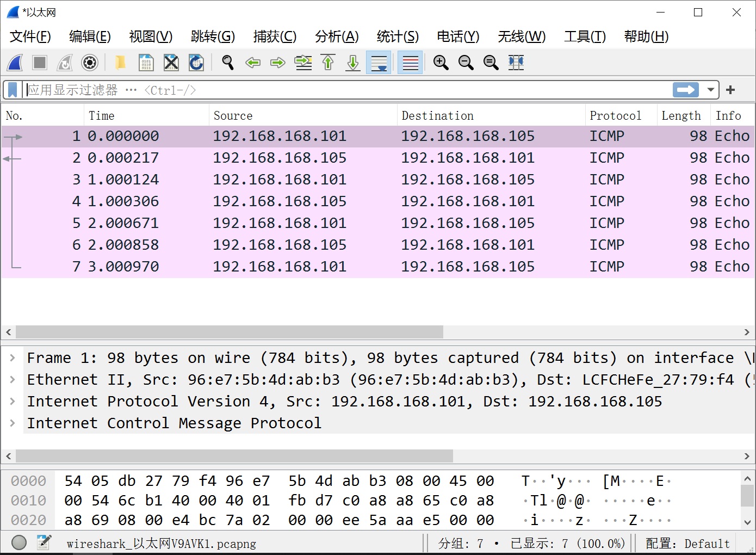Expand Internet Protocol Version 4 details
The height and width of the screenshot is (555, 756).
click(x=13, y=401)
